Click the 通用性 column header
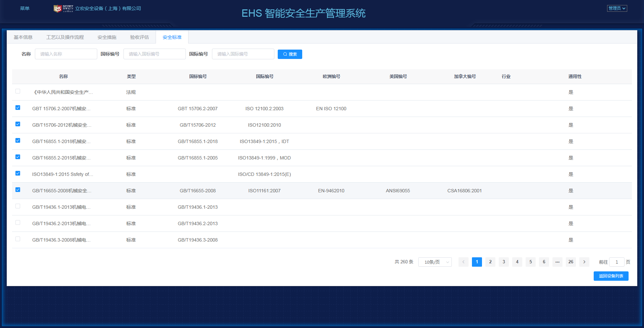Viewport: 644px width, 328px height. [575, 76]
